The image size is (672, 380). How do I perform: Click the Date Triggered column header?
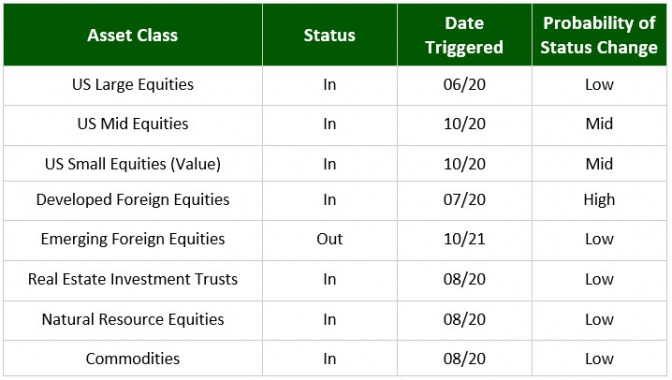point(465,35)
